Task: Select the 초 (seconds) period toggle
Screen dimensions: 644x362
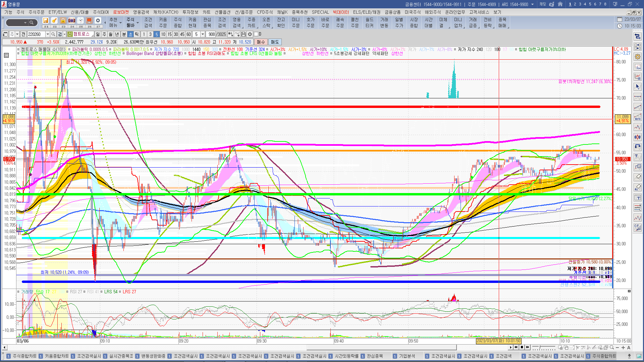Action: tap(130, 34)
